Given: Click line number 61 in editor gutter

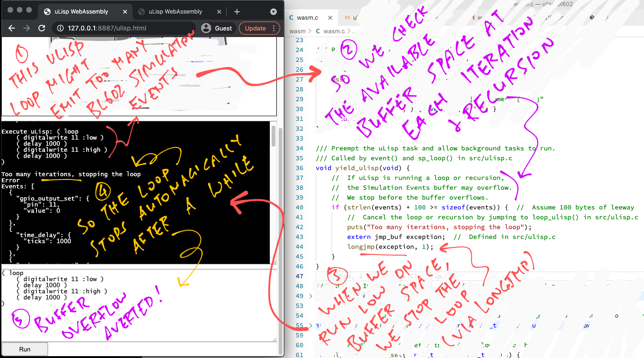Looking at the screenshot, I should pos(300,355).
